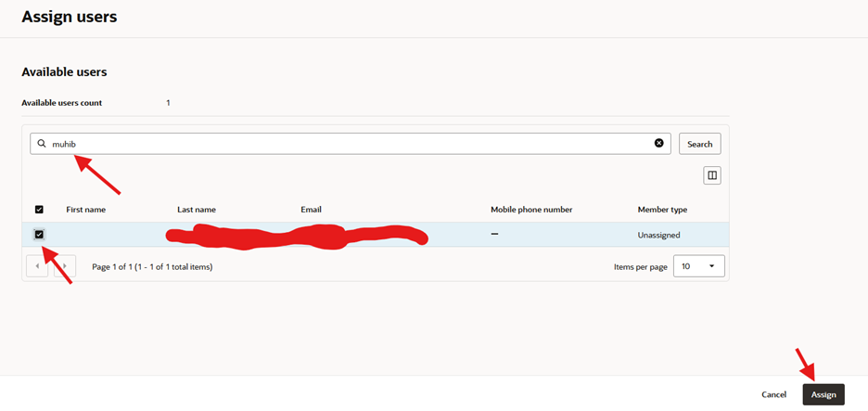Open the column display options icon
Image resolution: width=868 pixels, height=411 pixels.
(711, 175)
